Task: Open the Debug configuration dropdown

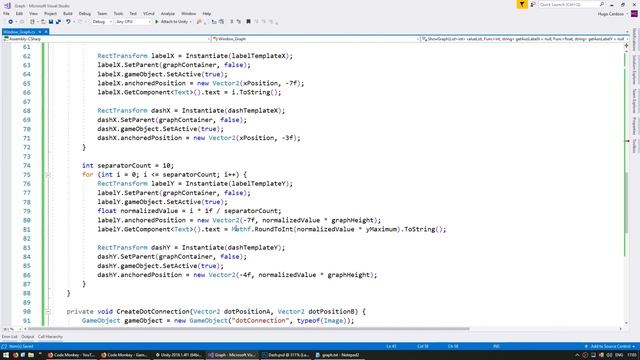Action: (102, 22)
